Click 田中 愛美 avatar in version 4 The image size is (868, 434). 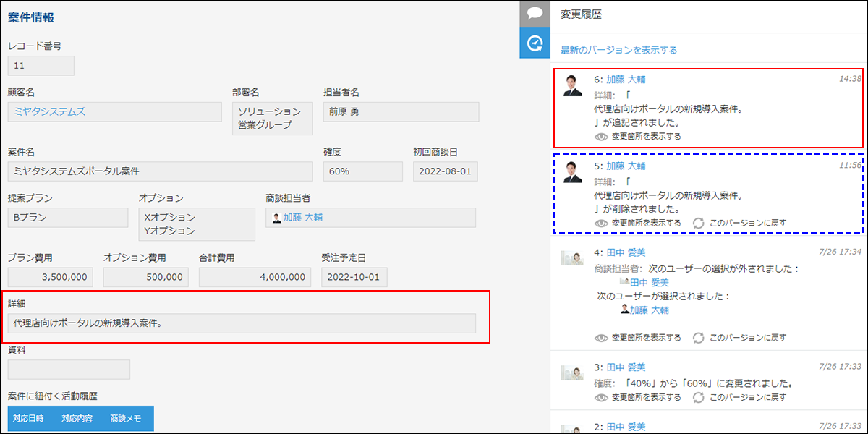pos(573,259)
